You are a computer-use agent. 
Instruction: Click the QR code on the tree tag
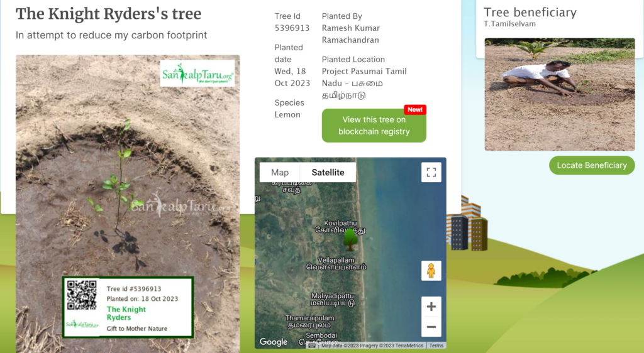(x=82, y=295)
